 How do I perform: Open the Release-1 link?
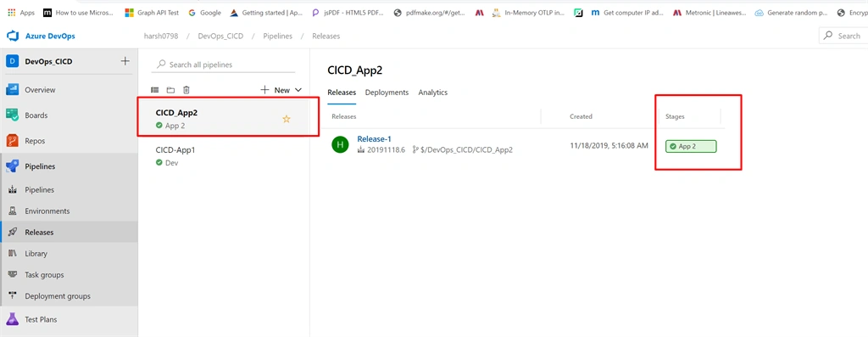[x=374, y=138]
